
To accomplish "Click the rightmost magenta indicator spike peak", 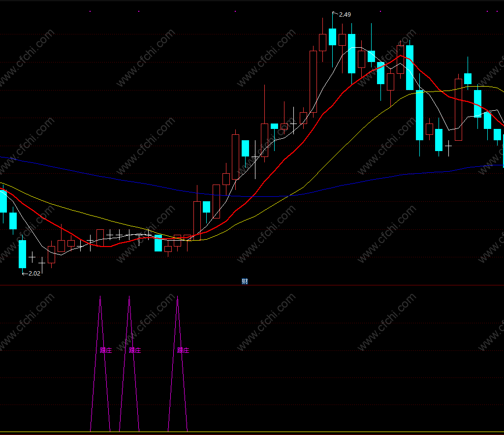I will coord(177,297).
